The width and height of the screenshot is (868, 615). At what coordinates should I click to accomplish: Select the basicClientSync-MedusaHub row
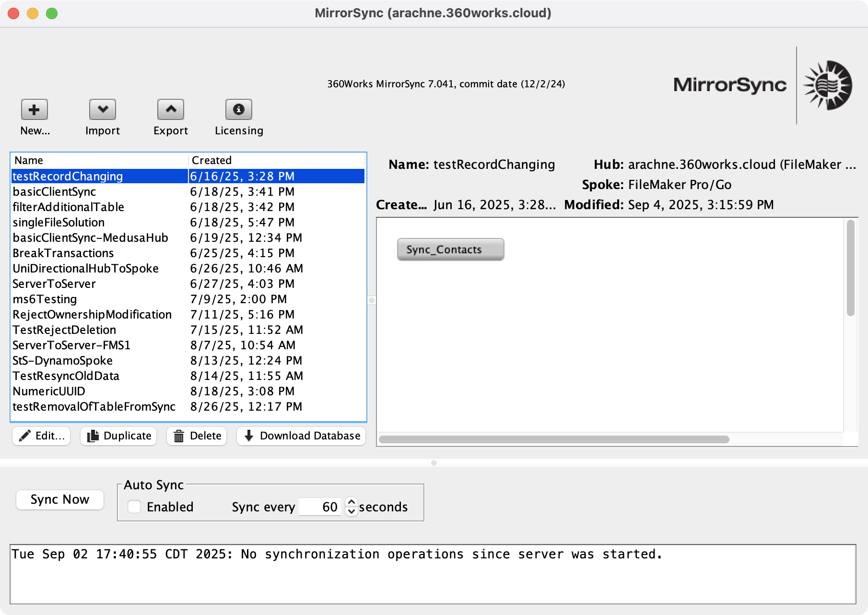click(x=188, y=237)
